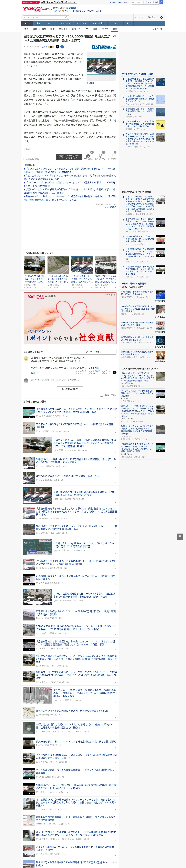
Task: Open 建物への放火未遂疑い article
Action: pos(68,476)
